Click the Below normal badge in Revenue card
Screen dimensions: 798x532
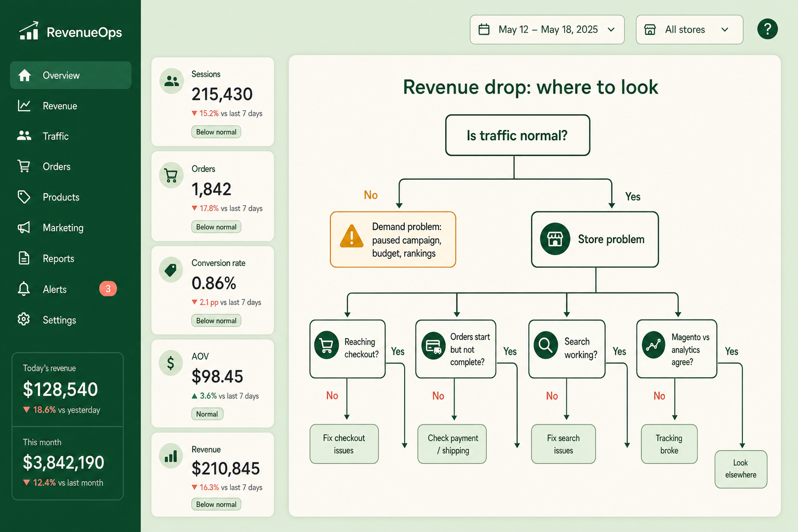tap(216, 504)
